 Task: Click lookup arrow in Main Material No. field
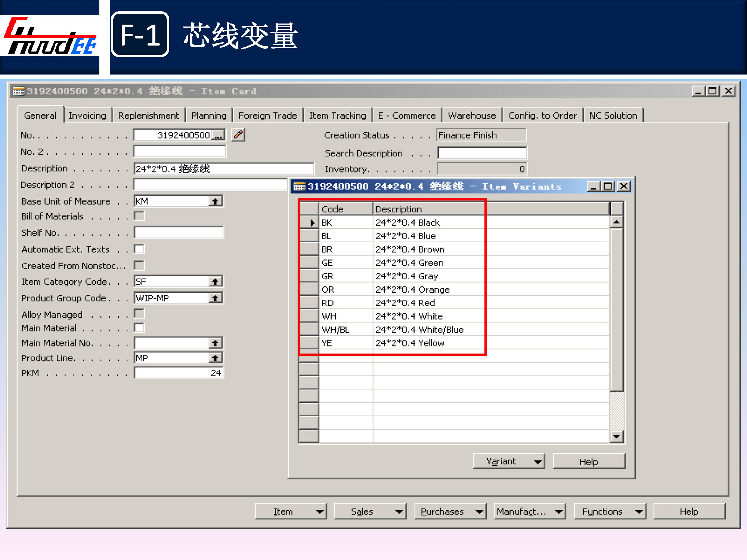(x=215, y=343)
